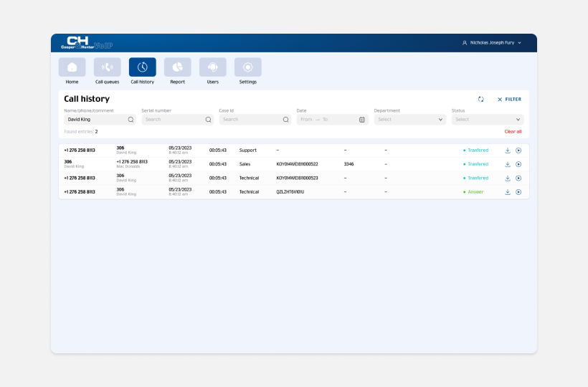Open Nicholas Joseph Fury user menu
Viewport: 588px width, 387px height.
tap(492, 43)
